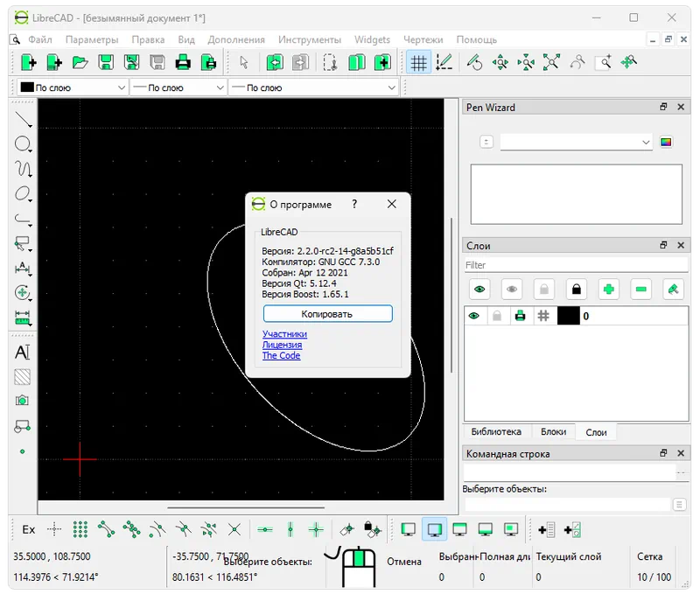The image size is (700, 594).
Task: Click the Auto Zoom icon
Action: pyautogui.click(x=551, y=62)
